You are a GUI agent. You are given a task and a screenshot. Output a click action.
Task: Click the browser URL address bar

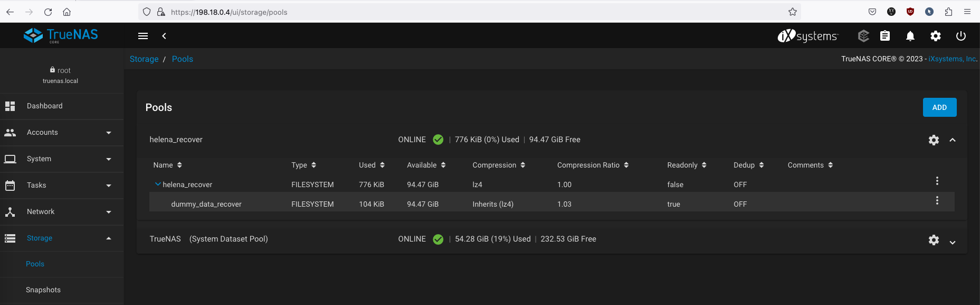point(470,12)
